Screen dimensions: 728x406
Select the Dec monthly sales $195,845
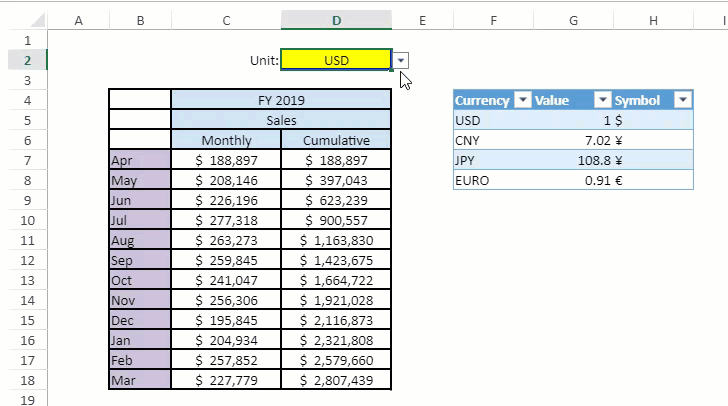coord(226,320)
